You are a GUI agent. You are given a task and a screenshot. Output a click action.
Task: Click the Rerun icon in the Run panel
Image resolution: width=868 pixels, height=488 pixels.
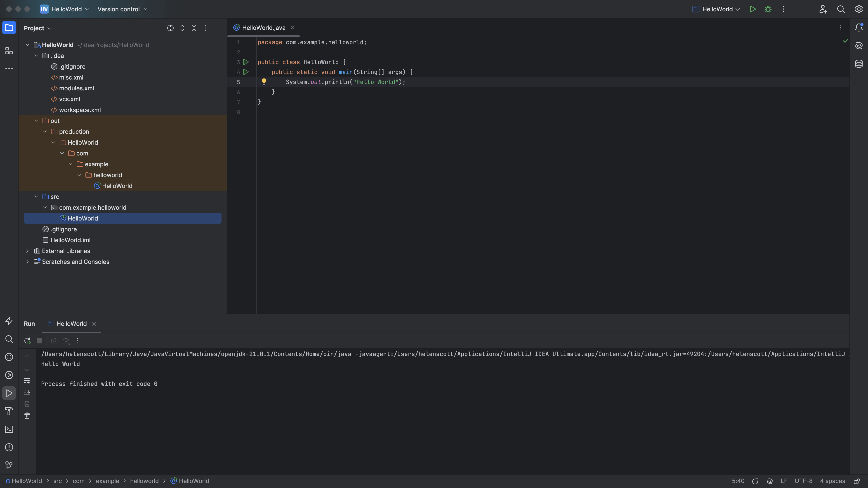(x=27, y=340)
